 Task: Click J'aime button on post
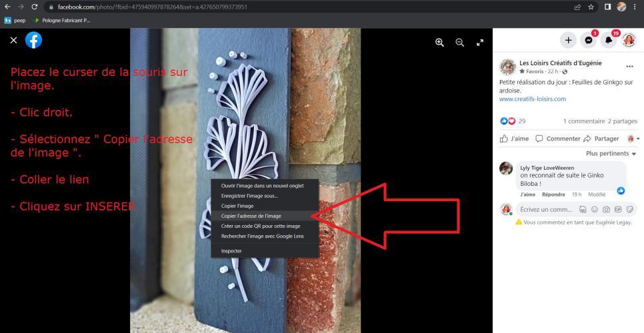pos(514,139)
